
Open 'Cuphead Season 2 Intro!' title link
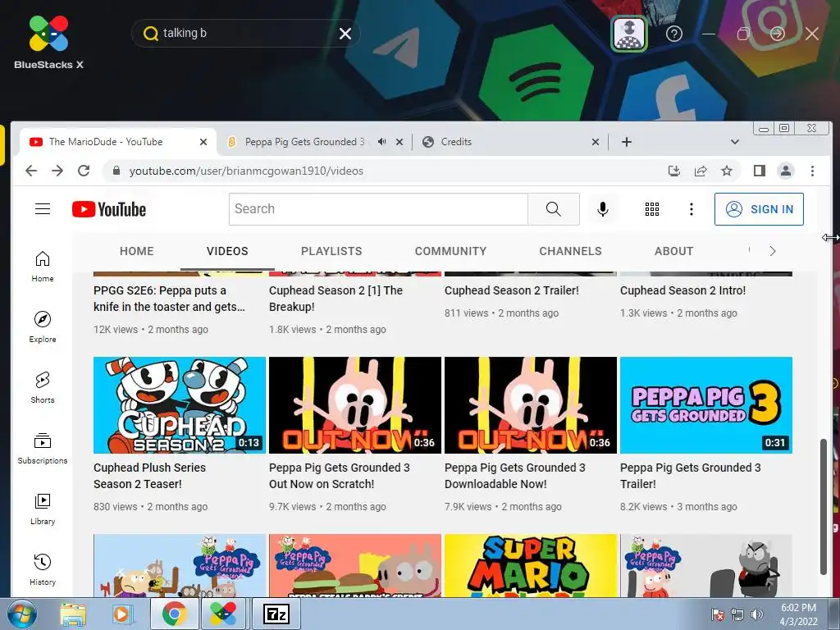[x=683, y=290]
